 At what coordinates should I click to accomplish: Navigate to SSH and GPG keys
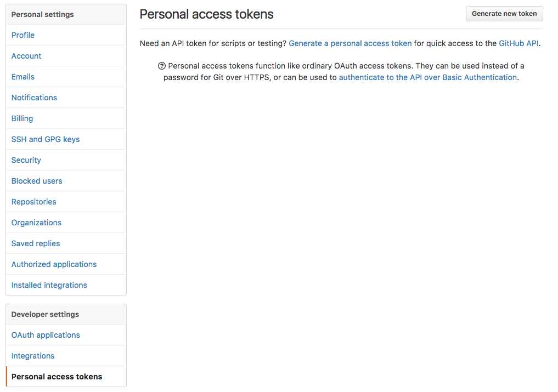click(x=66, y=139)
